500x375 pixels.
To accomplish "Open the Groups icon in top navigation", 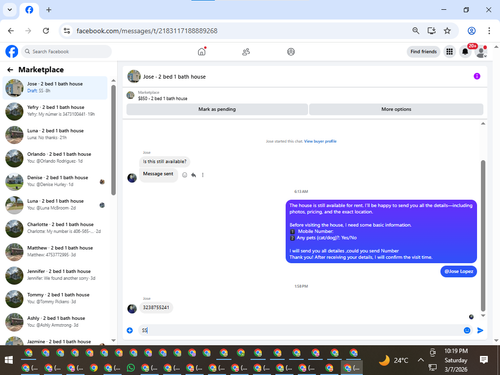I will tap(291, 52).
